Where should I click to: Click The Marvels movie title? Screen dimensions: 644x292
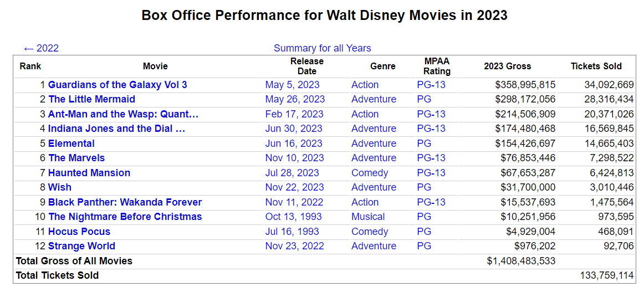pyautogui.click(x=76, y=158)
